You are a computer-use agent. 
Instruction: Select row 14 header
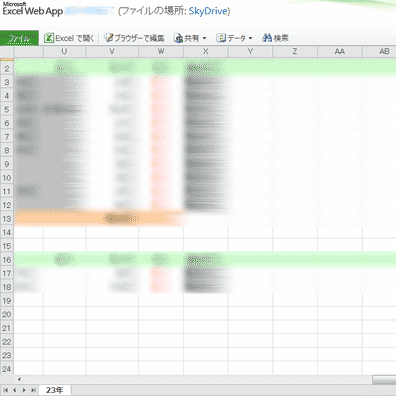(x=7, y=233)
